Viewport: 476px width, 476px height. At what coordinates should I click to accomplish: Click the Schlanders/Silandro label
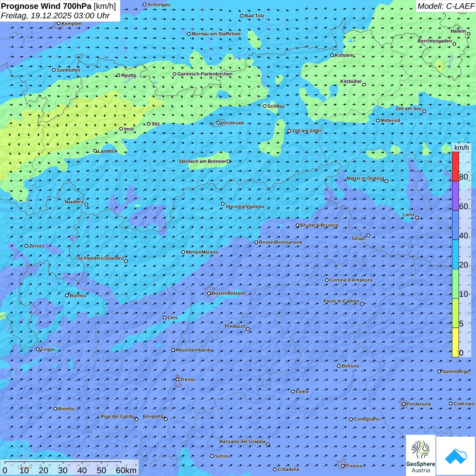click(101, 258)
